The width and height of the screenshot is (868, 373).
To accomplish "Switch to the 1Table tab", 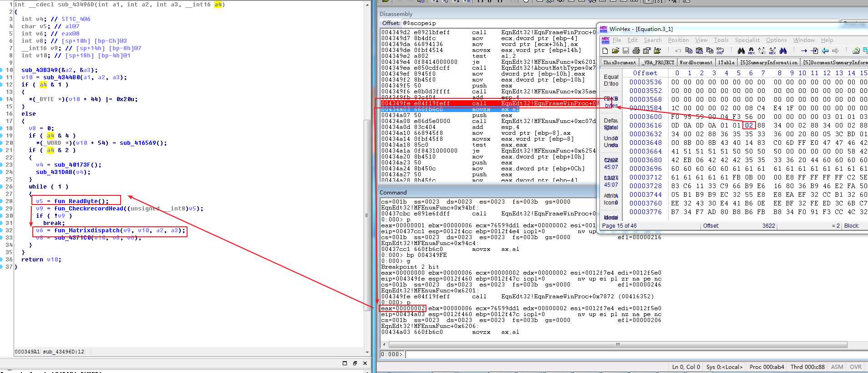I will [x=726, y=62].
